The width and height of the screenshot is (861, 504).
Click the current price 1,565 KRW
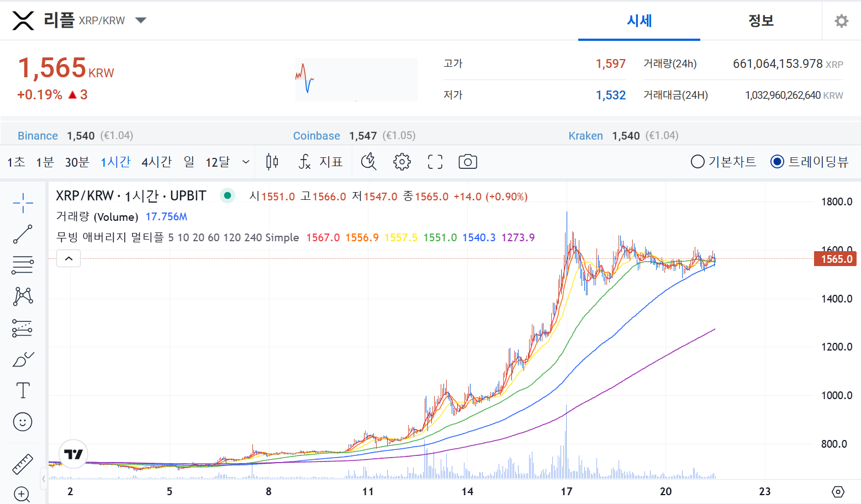pos(66,68)
